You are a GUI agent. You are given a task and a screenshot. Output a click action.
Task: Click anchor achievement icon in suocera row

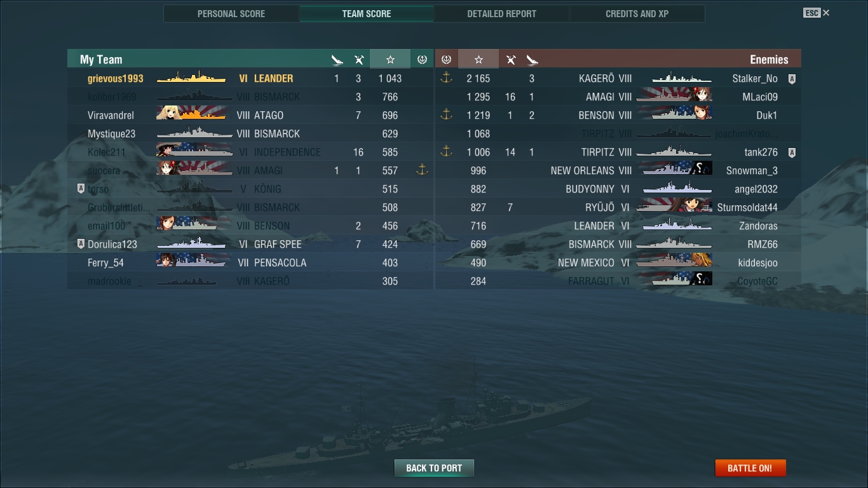422,170
